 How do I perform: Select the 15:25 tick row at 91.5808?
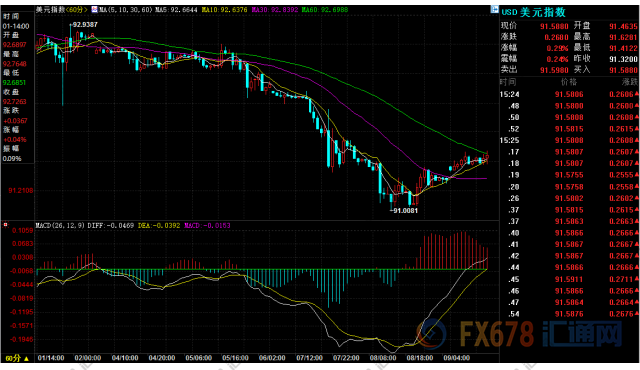pyautogui.click(x=569, y=140)
